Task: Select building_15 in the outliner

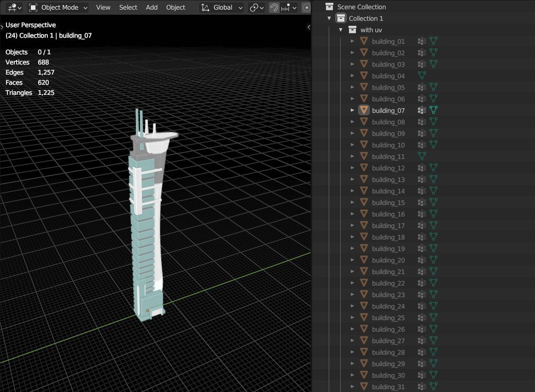Action: [388, 203]
